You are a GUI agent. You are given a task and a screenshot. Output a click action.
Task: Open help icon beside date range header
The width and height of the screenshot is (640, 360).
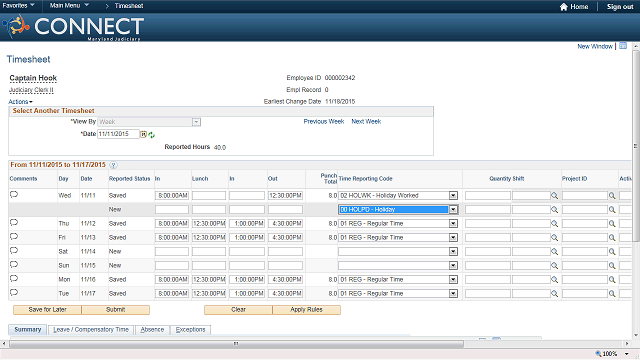(x=113, y=165)
